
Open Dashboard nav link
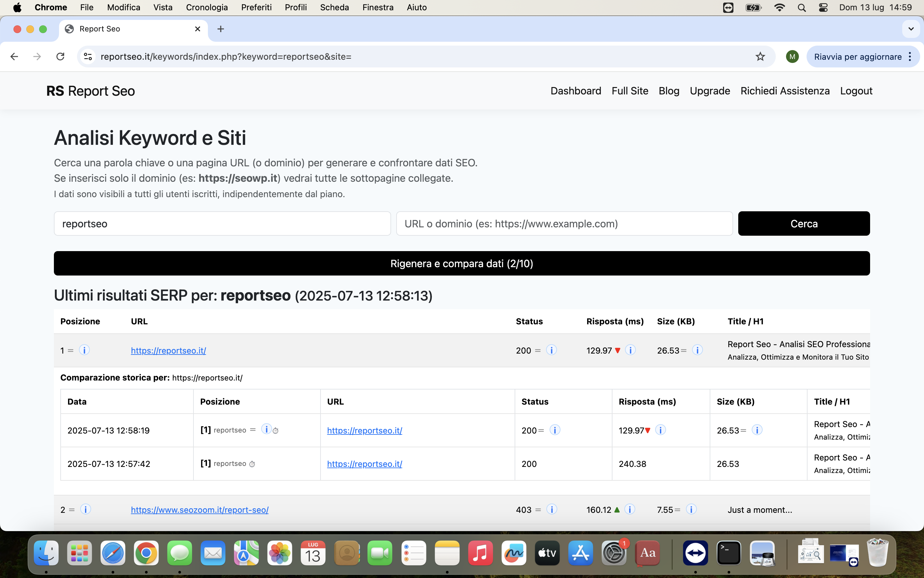point(576,91)
